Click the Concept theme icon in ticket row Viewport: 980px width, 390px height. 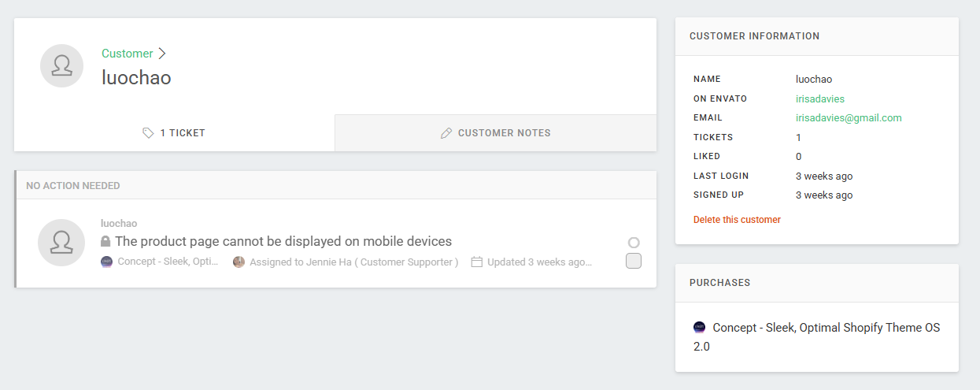(107, 262)
